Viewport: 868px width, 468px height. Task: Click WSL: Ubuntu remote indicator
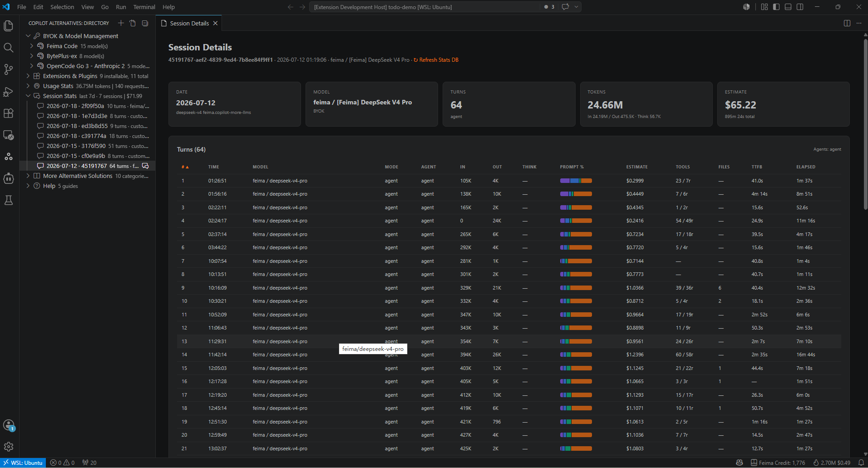pos(23,463)
